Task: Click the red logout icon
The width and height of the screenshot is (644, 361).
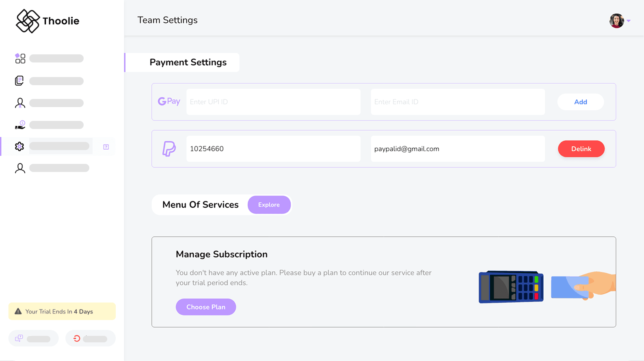Action: pyautogui.click(x=77, y=338)
